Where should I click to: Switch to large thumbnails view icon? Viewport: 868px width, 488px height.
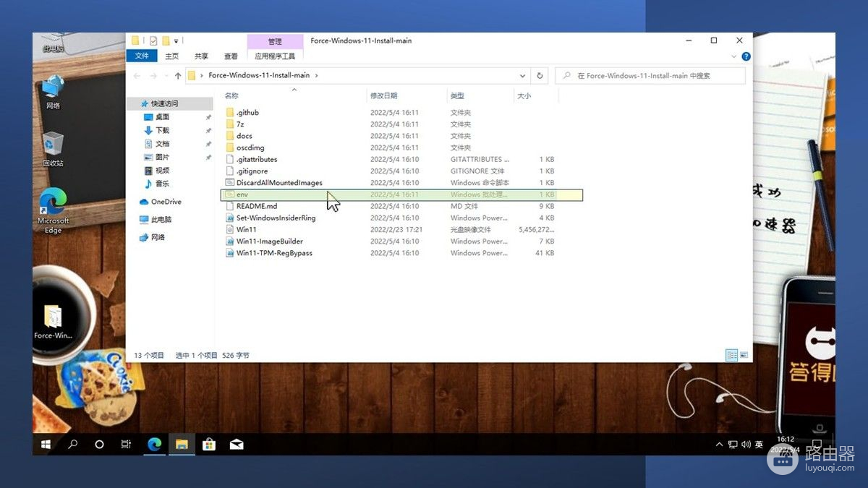pos(744,355)
